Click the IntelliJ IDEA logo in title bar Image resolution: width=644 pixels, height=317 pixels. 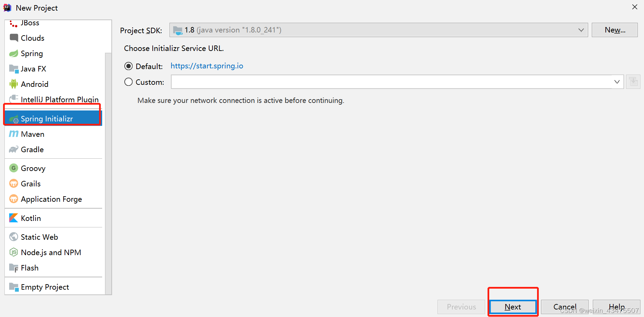7,8
